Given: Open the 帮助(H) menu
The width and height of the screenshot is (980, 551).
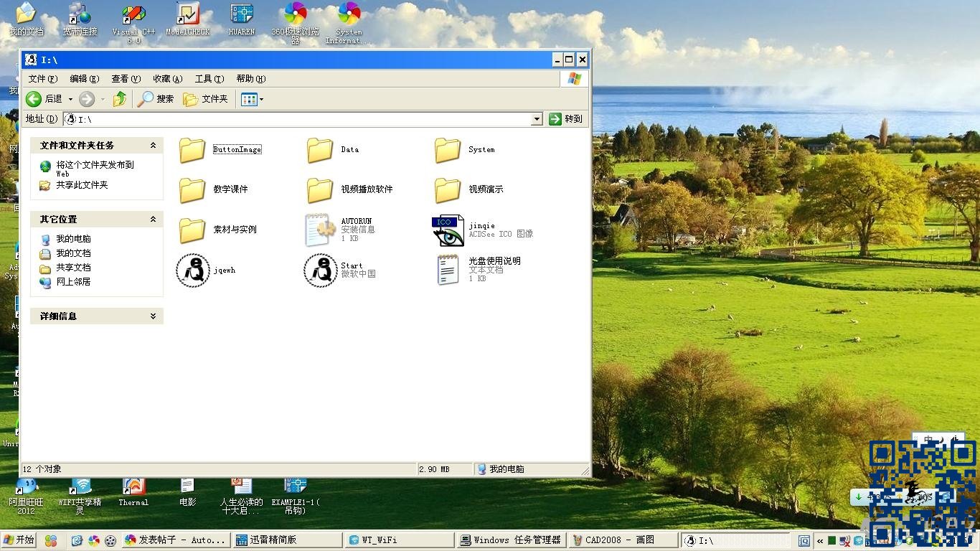Looking at the screenshot, I should [250, 79].
